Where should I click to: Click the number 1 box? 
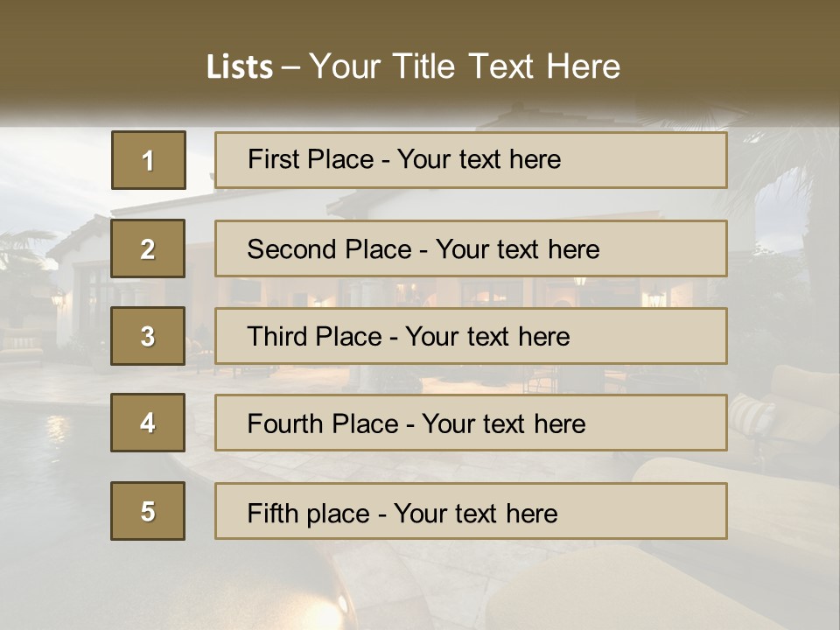(148, 160)
